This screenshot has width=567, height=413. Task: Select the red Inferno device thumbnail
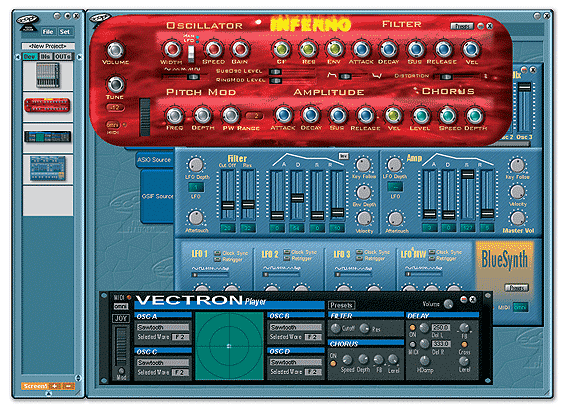click(x=47, y=106)
